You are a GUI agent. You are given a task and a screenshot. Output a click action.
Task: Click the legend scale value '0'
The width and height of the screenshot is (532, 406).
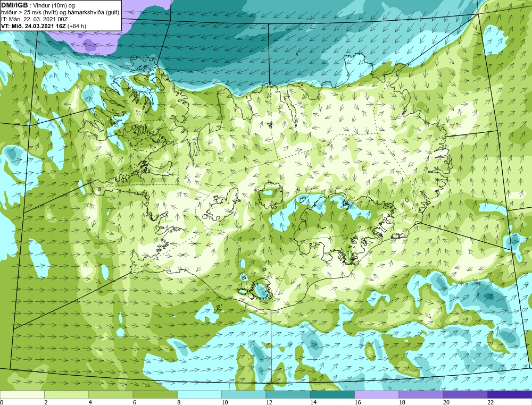[2, 402]
